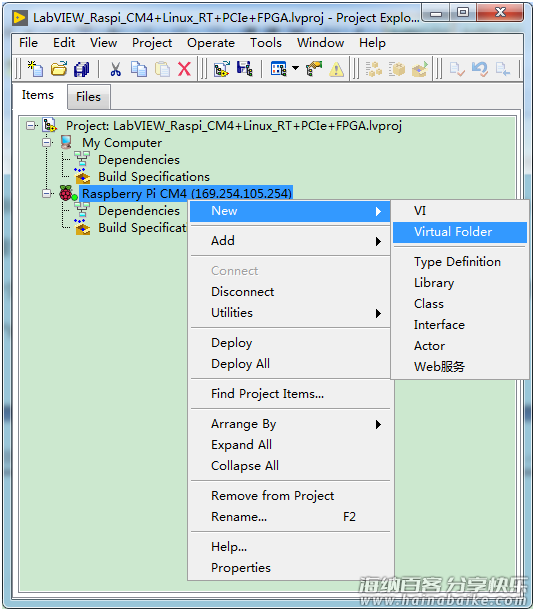Open the filter view dropdown arrow
Image resolution: width=535 pixels, height=611 pixels.
click(x=295, y=69)
